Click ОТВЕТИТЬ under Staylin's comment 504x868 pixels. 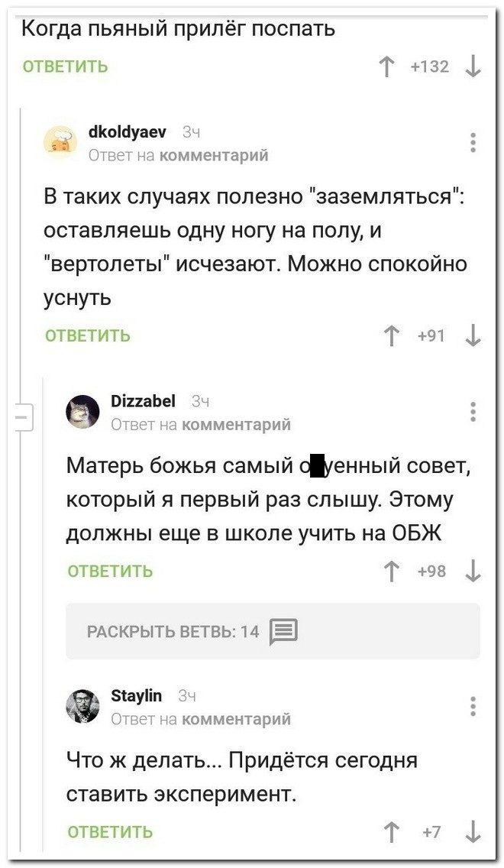[x=110, y=832]
